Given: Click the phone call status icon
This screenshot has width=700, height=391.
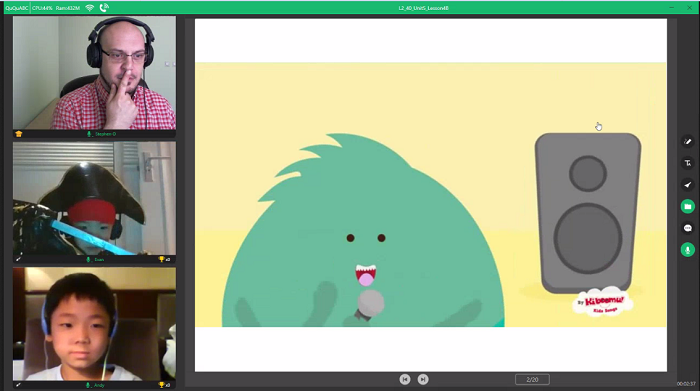Looking at the screenshot, I should [104, 8].
